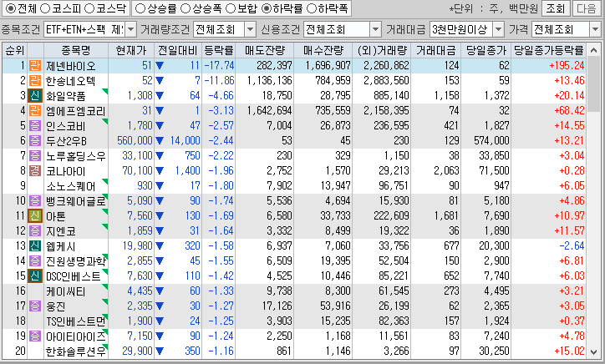Click the vertical scrollbar thumb
This screenshot has height=364, width=605.
(594, 85)
